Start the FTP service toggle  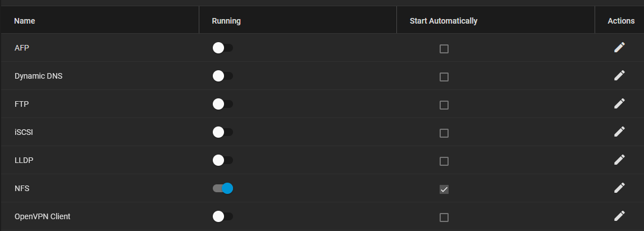(222, 104)
